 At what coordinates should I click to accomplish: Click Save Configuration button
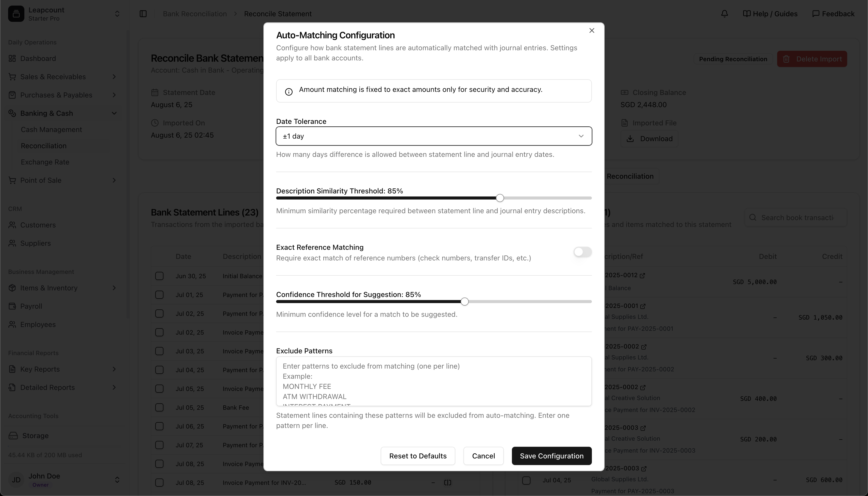point(552,456)
